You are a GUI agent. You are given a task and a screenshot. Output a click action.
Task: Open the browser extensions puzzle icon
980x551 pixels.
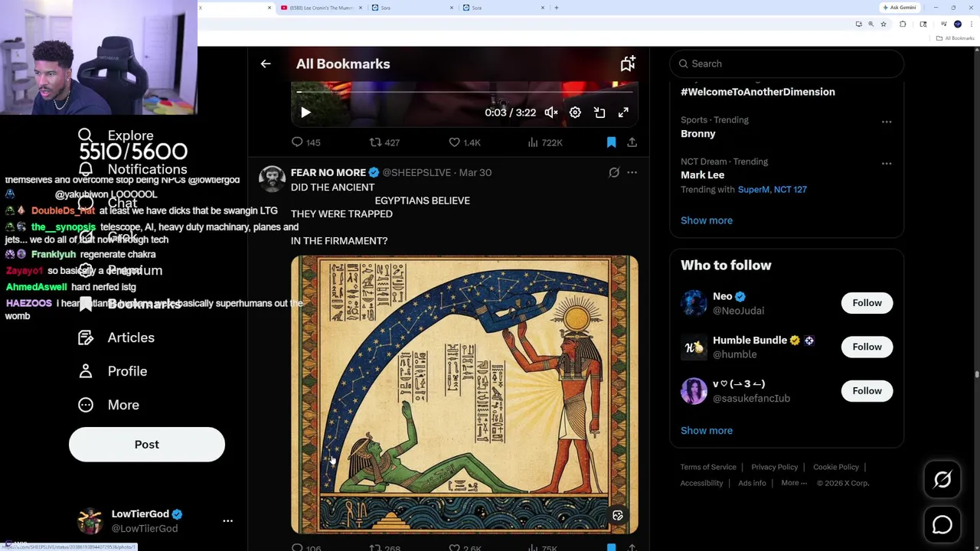click(903, 24)
